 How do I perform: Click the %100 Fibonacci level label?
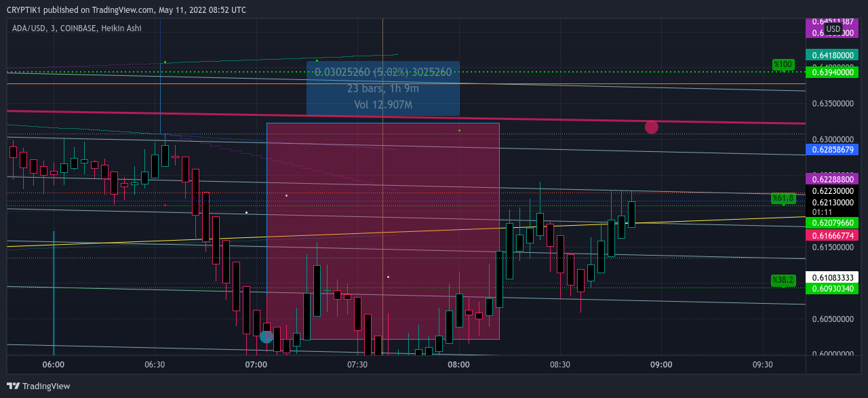click(783, 64)
